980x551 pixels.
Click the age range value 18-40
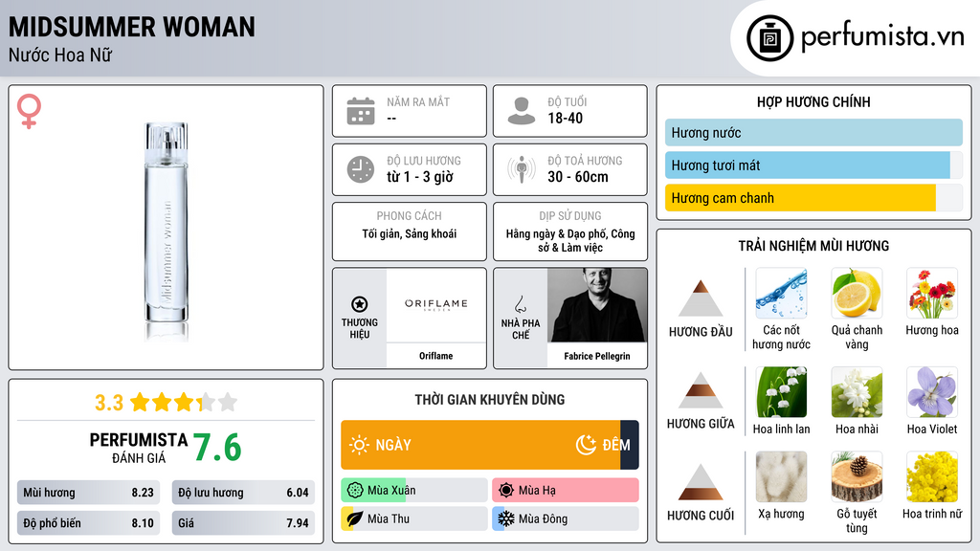565,118
